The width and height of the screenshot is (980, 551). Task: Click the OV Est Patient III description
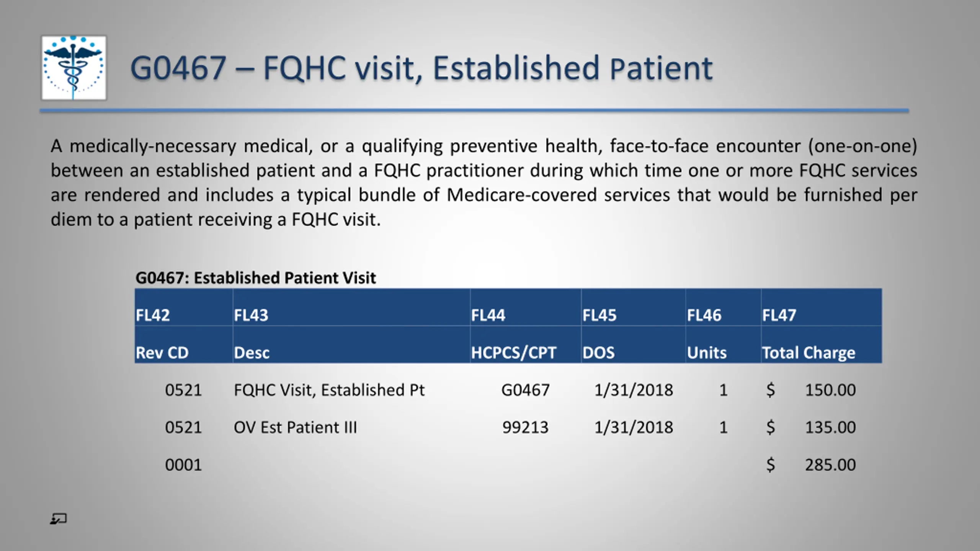pos(295,427)
